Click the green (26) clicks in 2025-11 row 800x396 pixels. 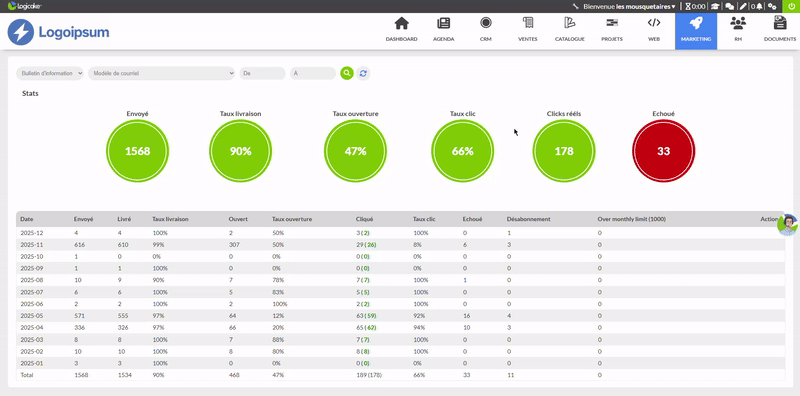point(371,245)
